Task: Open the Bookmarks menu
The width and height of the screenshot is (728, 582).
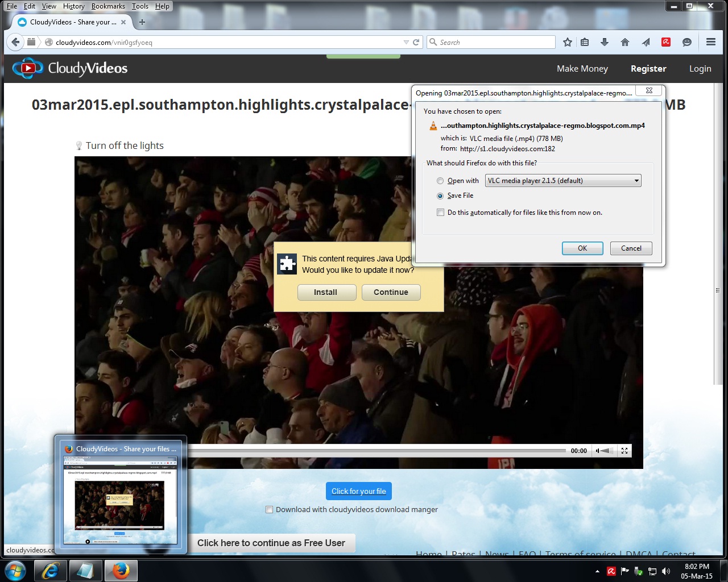Action: coord(108,6)
